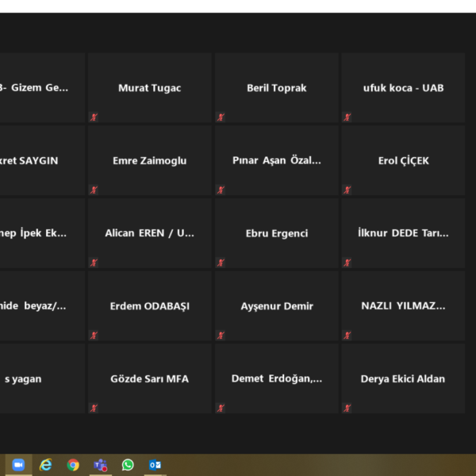Launch Internet Explorer from taskbar
Image resolution: width=476 pixels, height=476 pixels.
tap(45, 465)
